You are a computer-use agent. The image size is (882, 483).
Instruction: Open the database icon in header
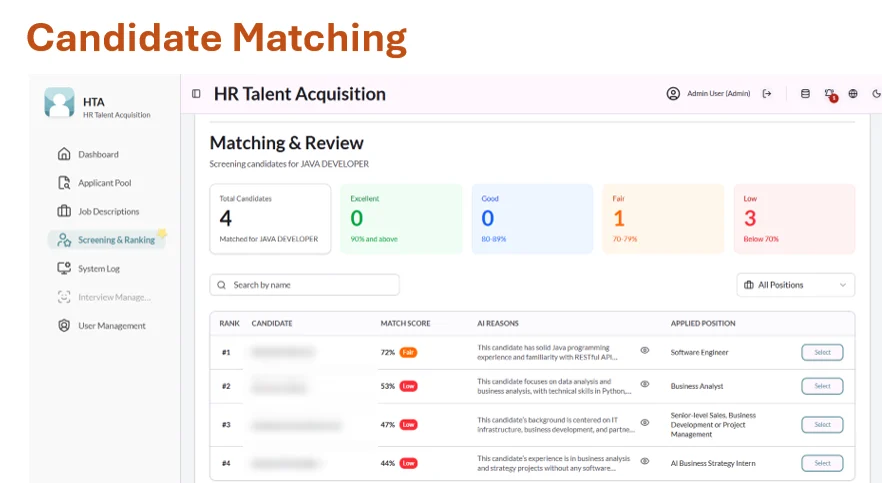805,93
